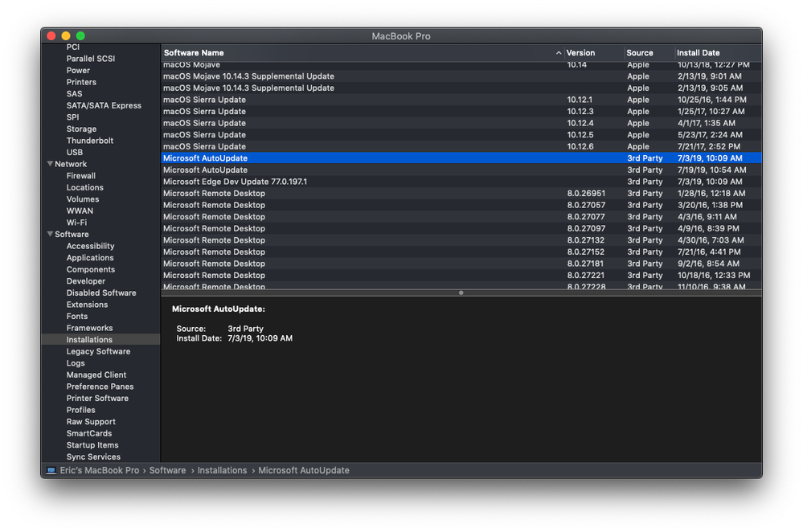803x532 pixels.
Task: Select Parallel SCSI in sidebar
Action: 91,59
